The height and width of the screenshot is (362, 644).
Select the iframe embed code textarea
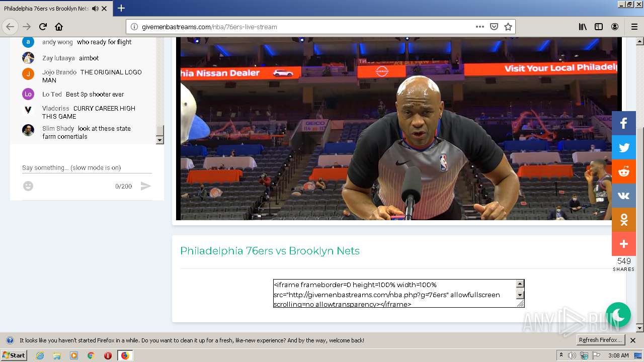pyautogui.click(x=395, y=294)
